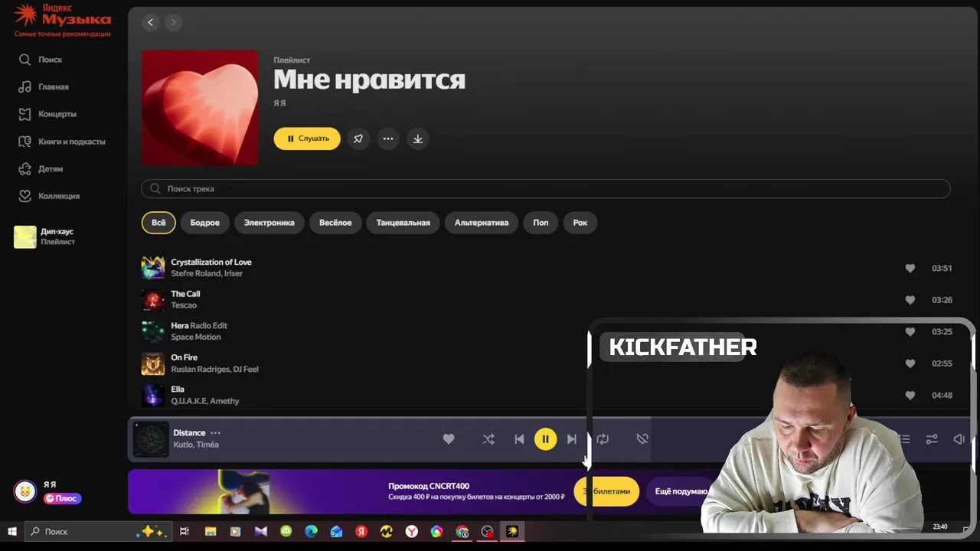Viewport: 980px width, 551px height.
Task: Navigate back with the left arrow
Action: coord(151,22)
